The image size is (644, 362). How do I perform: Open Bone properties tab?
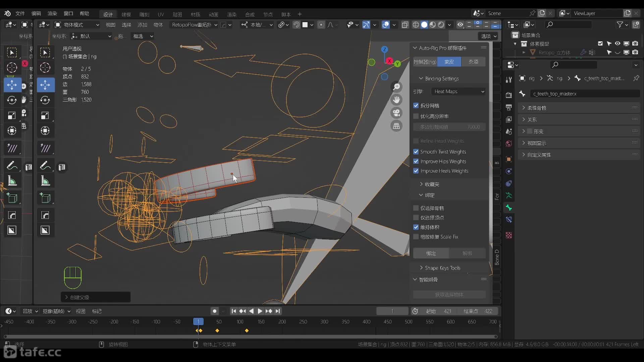[x=509, y=208]
